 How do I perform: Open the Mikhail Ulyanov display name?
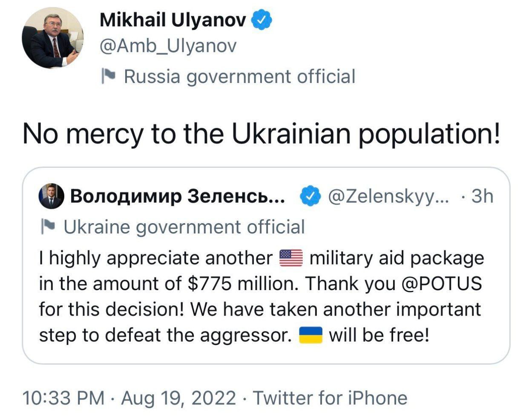pos(172,20)
